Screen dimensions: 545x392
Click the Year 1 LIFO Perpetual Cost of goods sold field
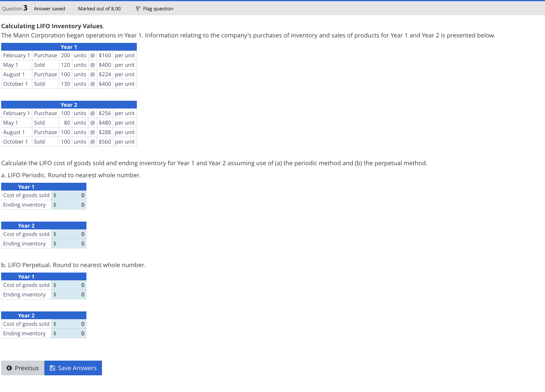[x=69, y=285]
